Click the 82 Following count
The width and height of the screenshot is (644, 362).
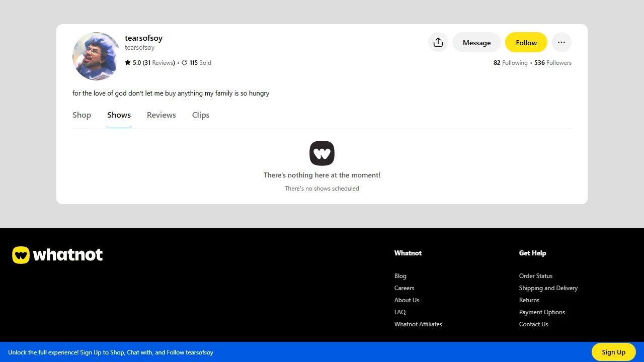[510, 62]
